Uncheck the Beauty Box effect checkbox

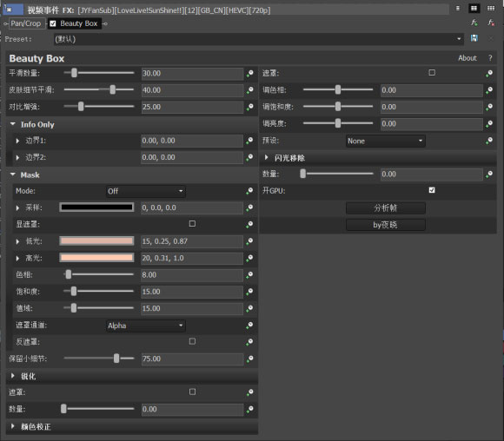point(53,23)
